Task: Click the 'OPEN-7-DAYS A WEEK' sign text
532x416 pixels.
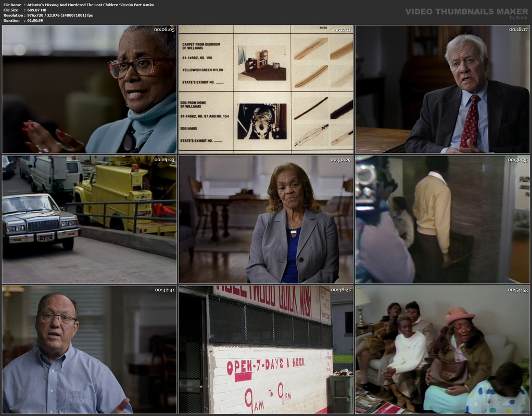Action: (265, 366)
